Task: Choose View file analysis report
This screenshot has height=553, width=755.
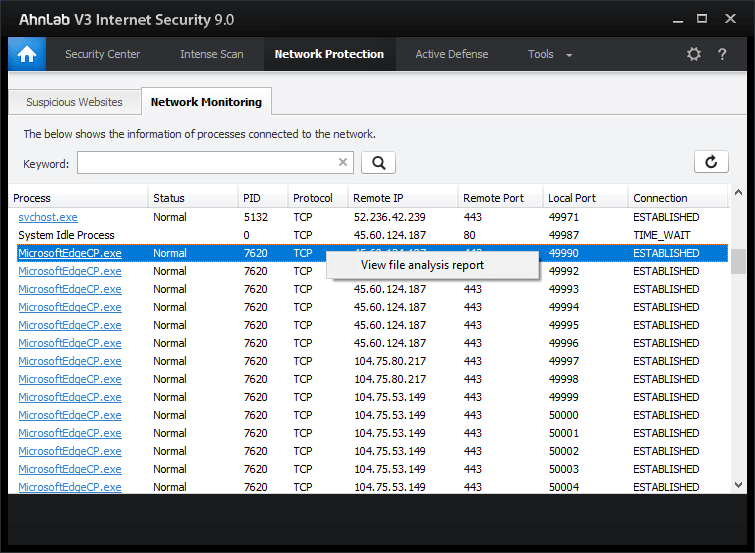Action: 422,265
